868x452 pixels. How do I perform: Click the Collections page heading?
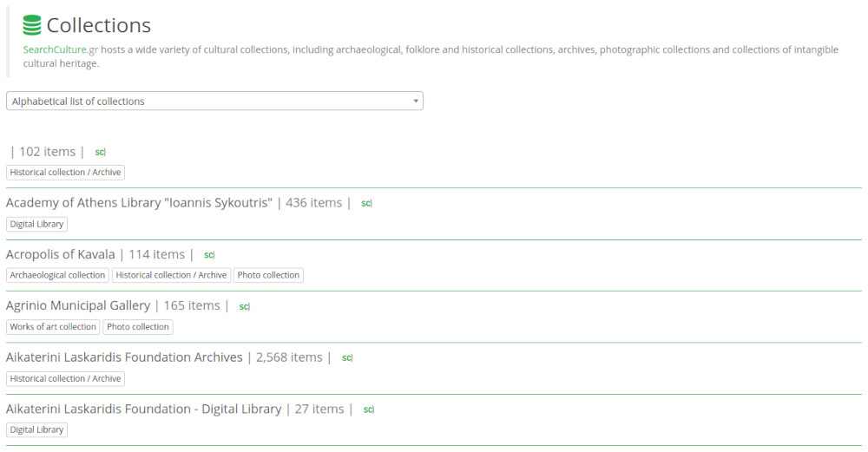(x=99, y=25)
